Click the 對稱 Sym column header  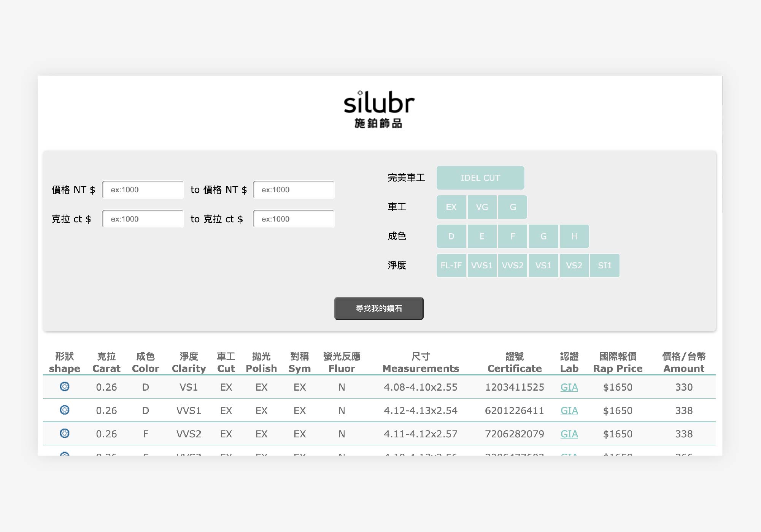(300, 363)
